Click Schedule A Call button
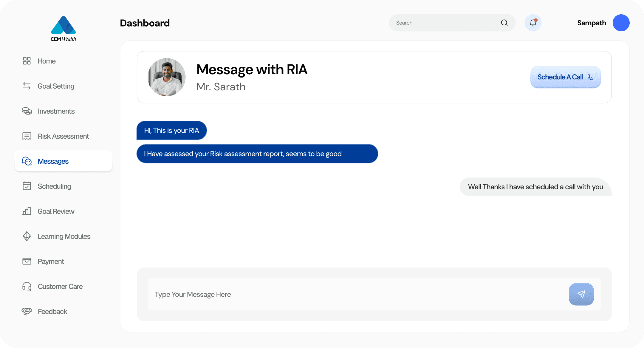 (x=565, y=77)
